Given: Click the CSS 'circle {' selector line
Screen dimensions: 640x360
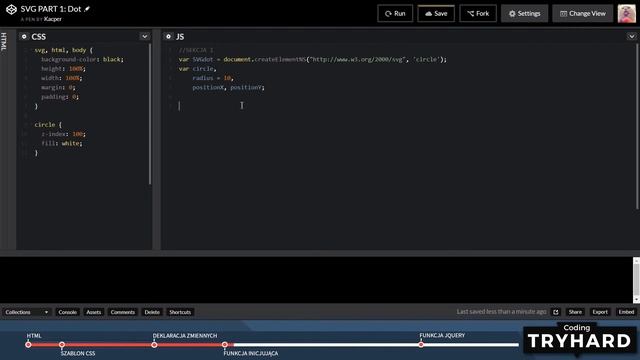Looking at the screenshot, I should tap(48, 124).
